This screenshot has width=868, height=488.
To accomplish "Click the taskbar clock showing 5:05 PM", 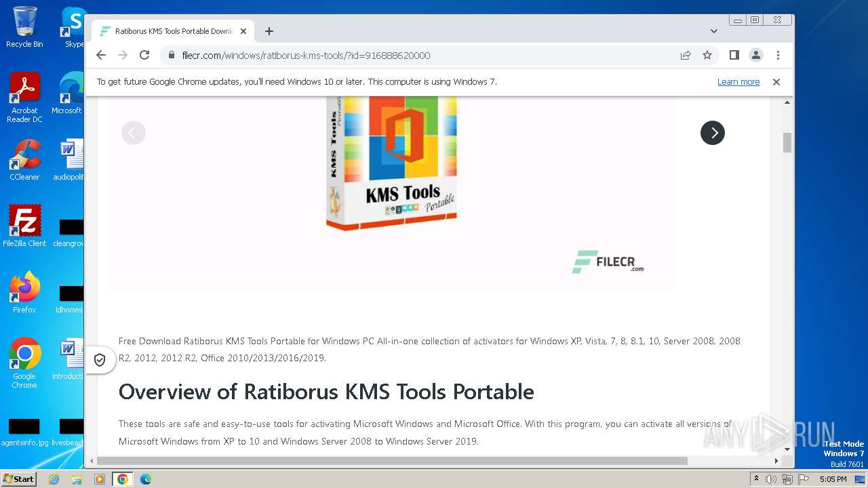I will click(x=833, y=479).
